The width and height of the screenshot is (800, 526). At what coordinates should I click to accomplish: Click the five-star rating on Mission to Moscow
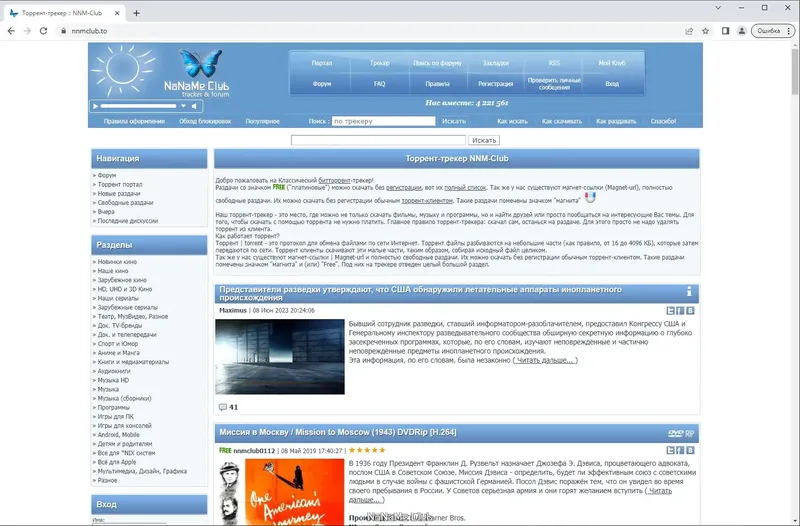367,450
